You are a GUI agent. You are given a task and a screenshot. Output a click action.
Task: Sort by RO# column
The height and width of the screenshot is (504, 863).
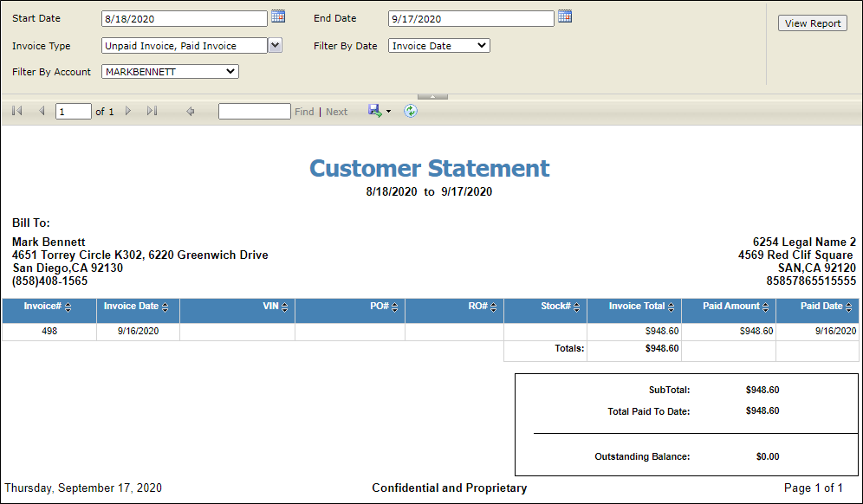493,308
